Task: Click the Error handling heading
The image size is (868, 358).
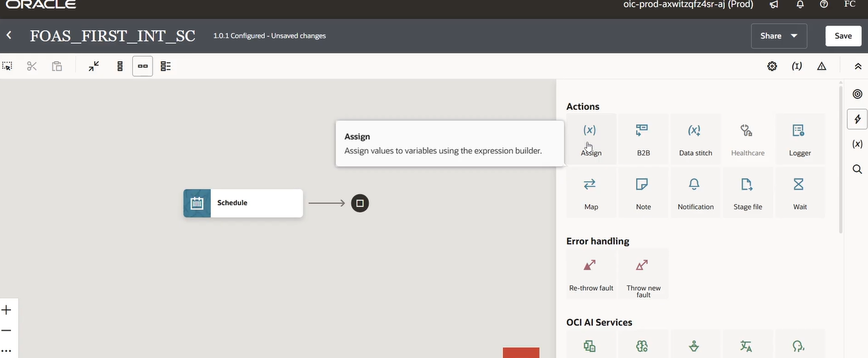Action: coord(598,241)
